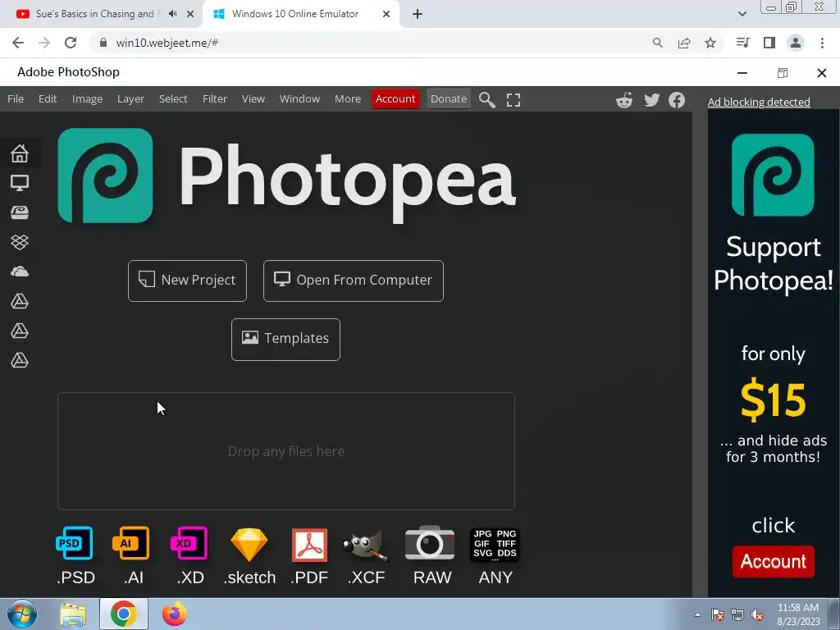Click the Ad blocking detected link
This screenshot has height=630, width=840.
click(759, 102)
